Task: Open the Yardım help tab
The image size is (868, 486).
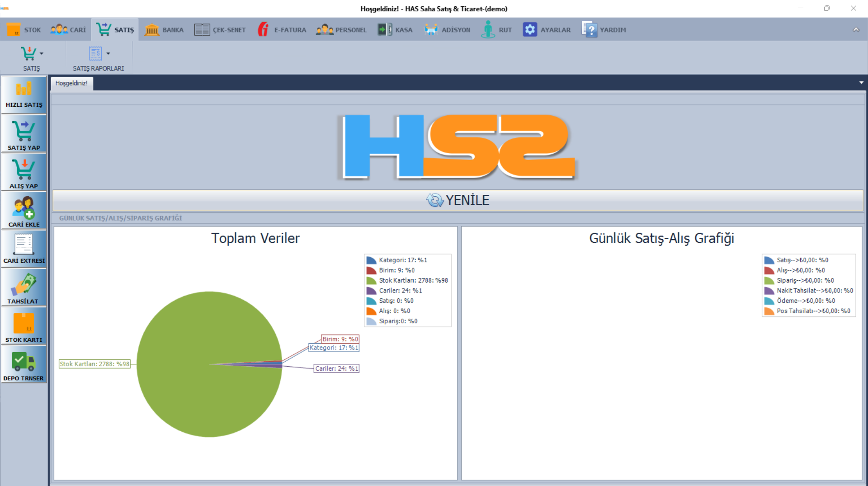Action: tap(604, 30)
